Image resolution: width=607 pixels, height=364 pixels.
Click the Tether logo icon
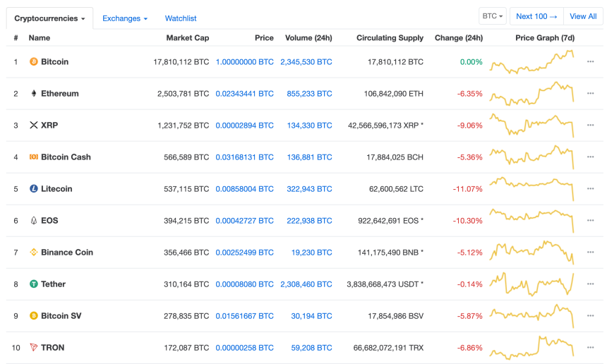click(33, 284)
